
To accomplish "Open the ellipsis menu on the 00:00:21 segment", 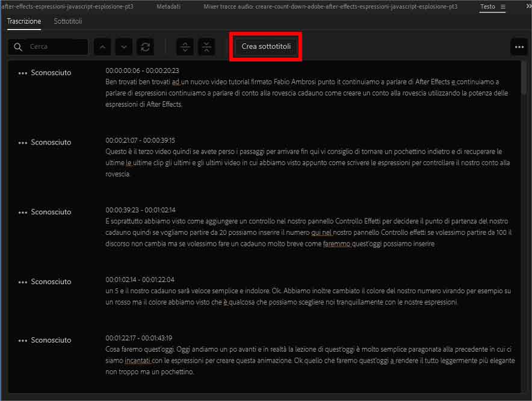I will coord(22,142).
